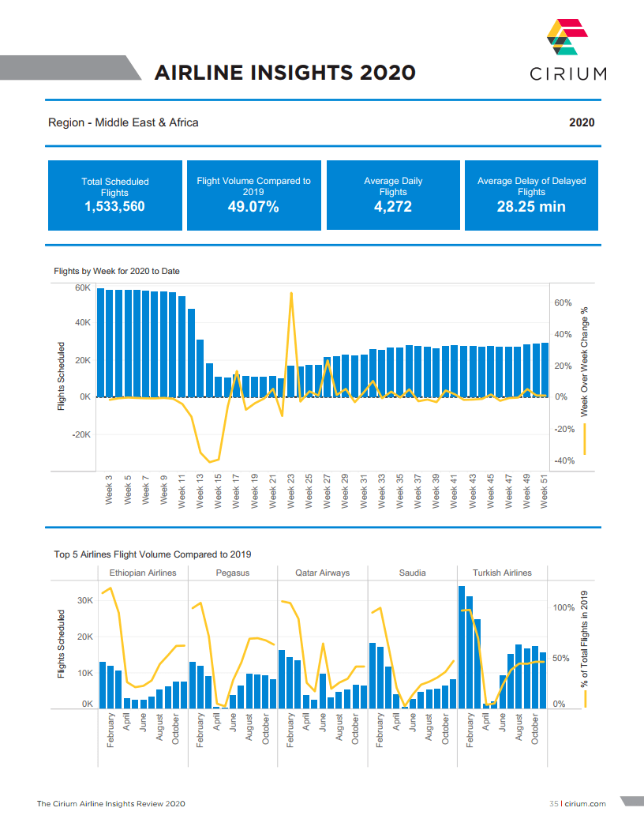Click the Flight Volume Compared to 2019 card
This screenshot has width=644, height=834.
[x=254, y=195]
